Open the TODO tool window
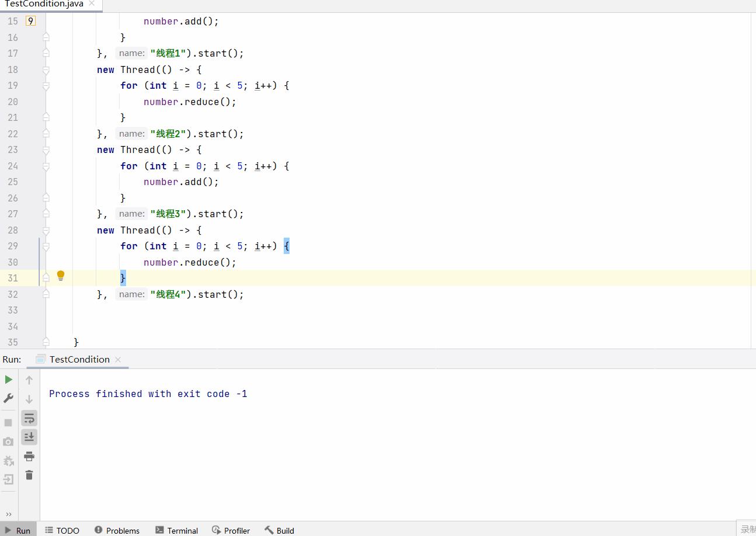The width and height of the screenshot is (756, 536). click(62, 530)
